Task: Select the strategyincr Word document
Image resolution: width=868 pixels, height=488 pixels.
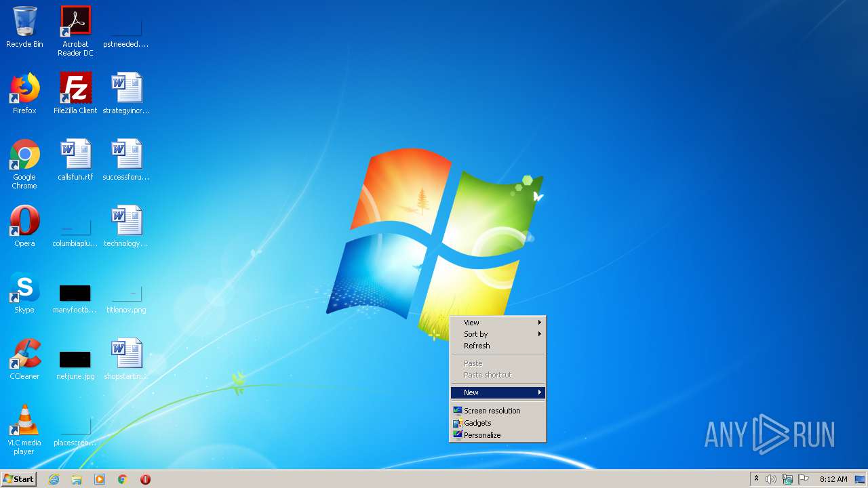Action: pos(126,94)
